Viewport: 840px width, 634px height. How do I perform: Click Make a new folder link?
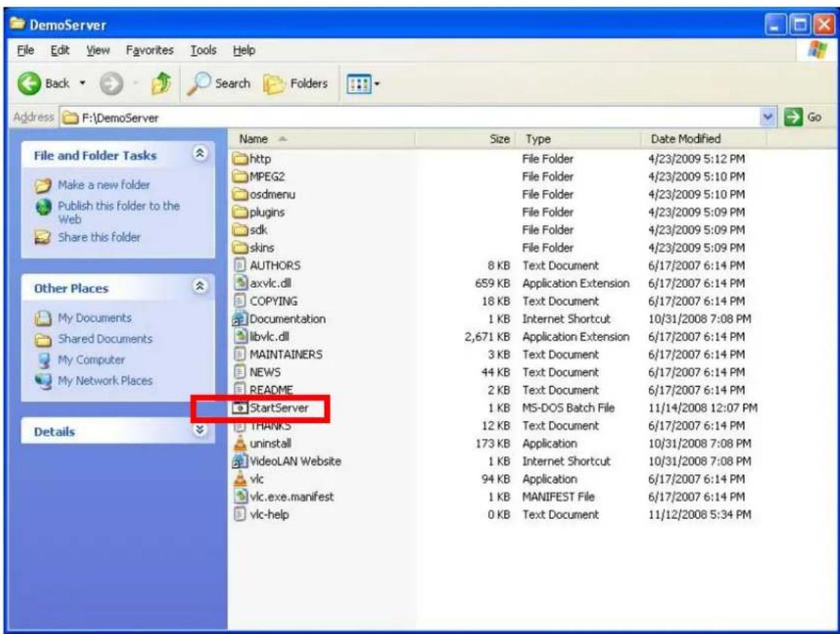click(104, 184)
